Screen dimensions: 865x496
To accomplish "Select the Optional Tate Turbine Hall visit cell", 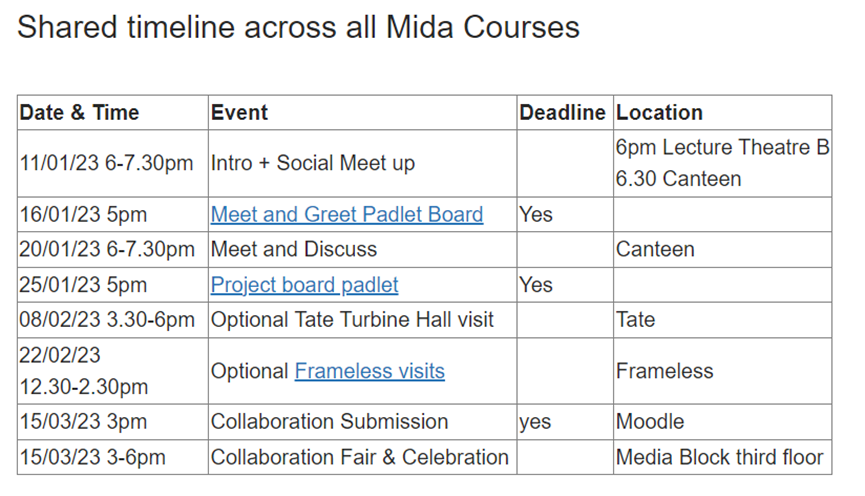I will [x=362, y=320].
